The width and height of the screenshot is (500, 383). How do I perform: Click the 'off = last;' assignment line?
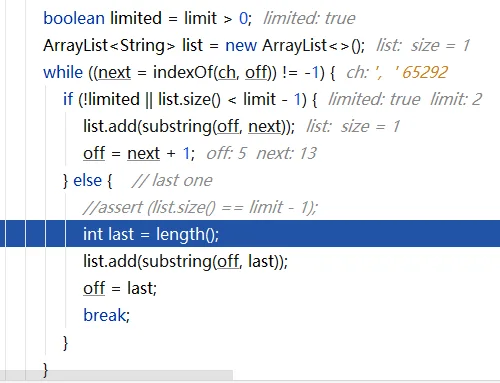click(120, 288)
